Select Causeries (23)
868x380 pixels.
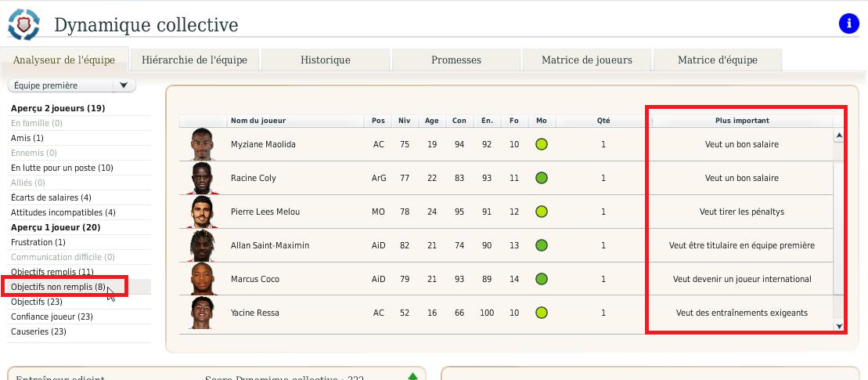coord(38,331)
